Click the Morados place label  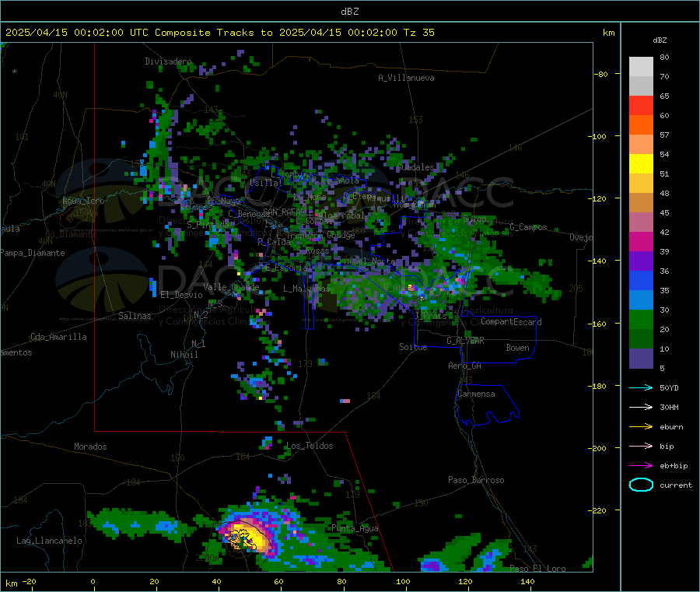point(90,447)
